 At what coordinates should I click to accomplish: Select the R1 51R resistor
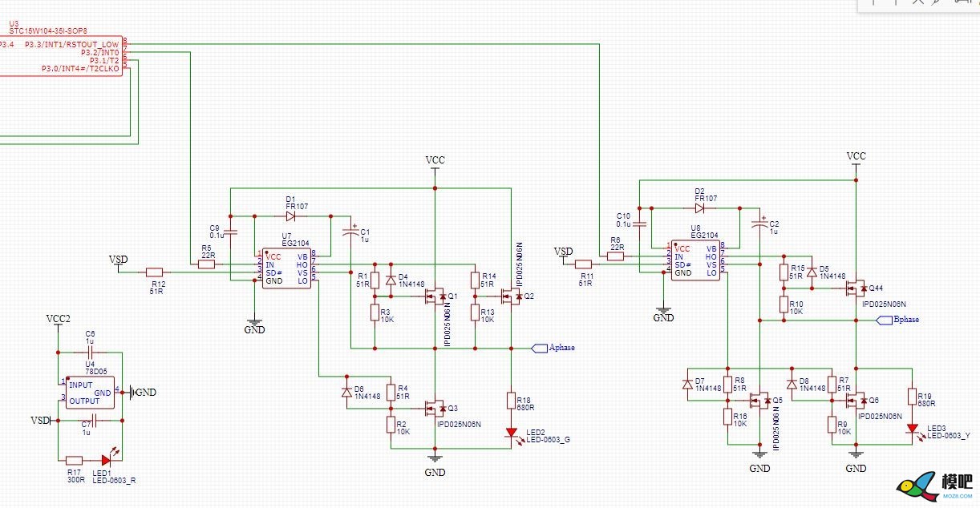coord(375,280)
